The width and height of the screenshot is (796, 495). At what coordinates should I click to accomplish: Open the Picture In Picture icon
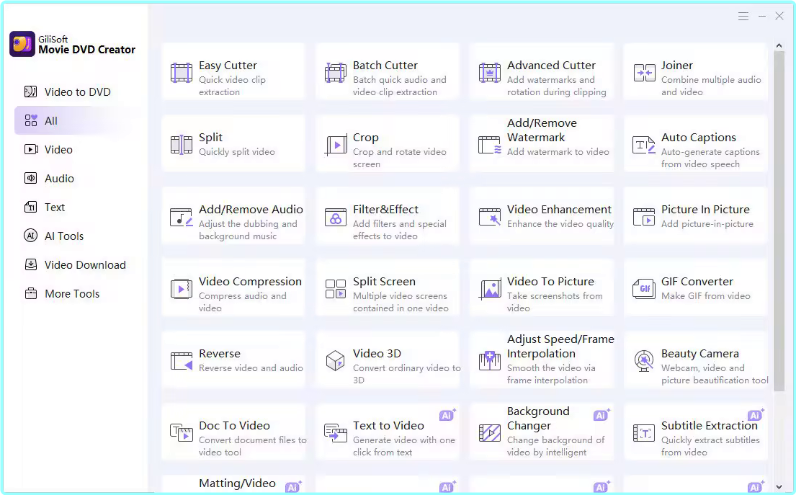tap(644, 217)
